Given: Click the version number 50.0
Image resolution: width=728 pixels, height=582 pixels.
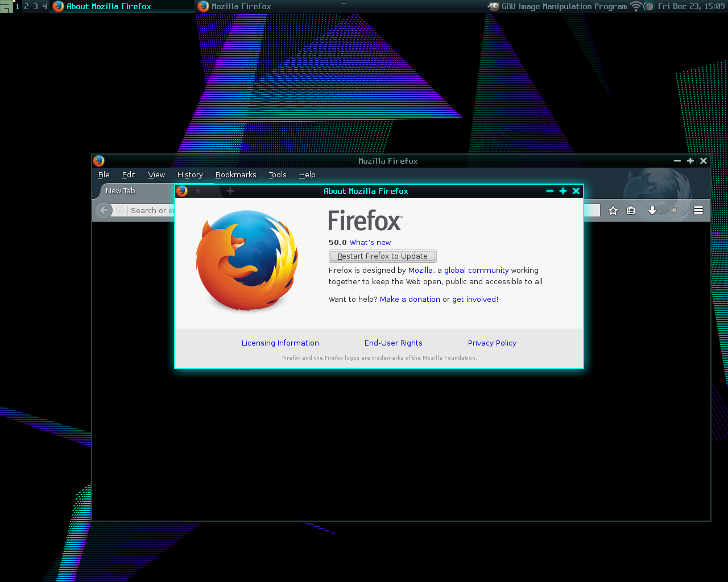Looking at the screenshot, I should [x=338, y=243].
